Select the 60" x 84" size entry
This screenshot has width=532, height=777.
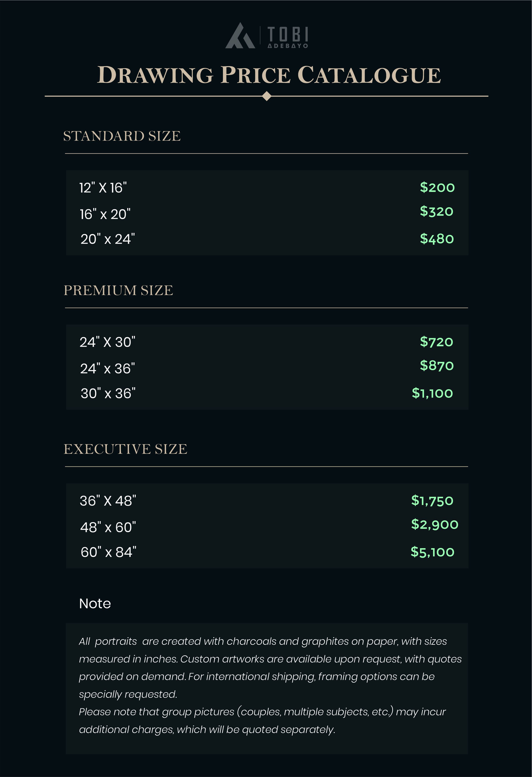(108, 552)
